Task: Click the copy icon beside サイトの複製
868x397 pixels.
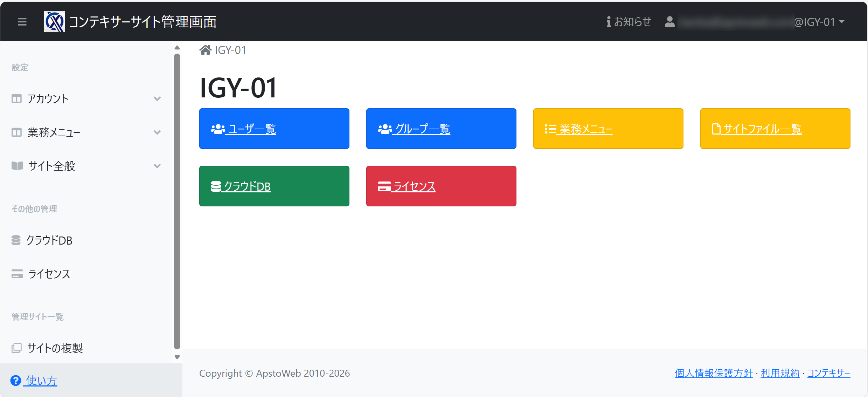Action: (x=16, y=348)
